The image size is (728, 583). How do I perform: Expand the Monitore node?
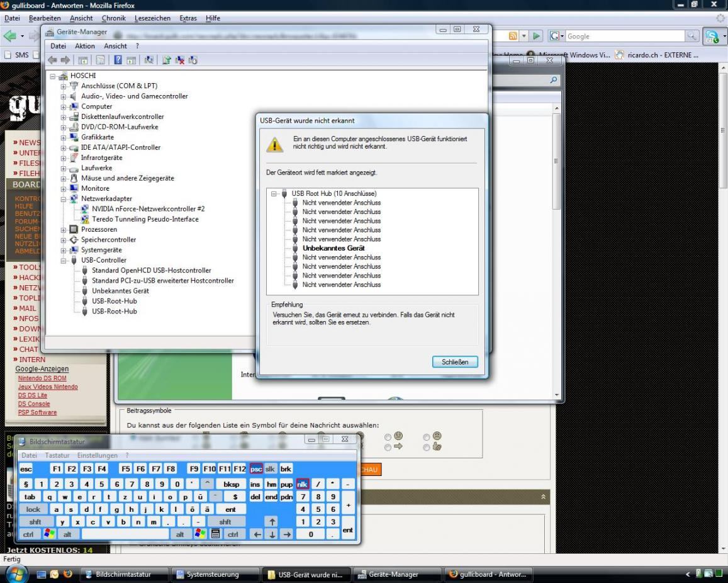(x=64, y=189)
